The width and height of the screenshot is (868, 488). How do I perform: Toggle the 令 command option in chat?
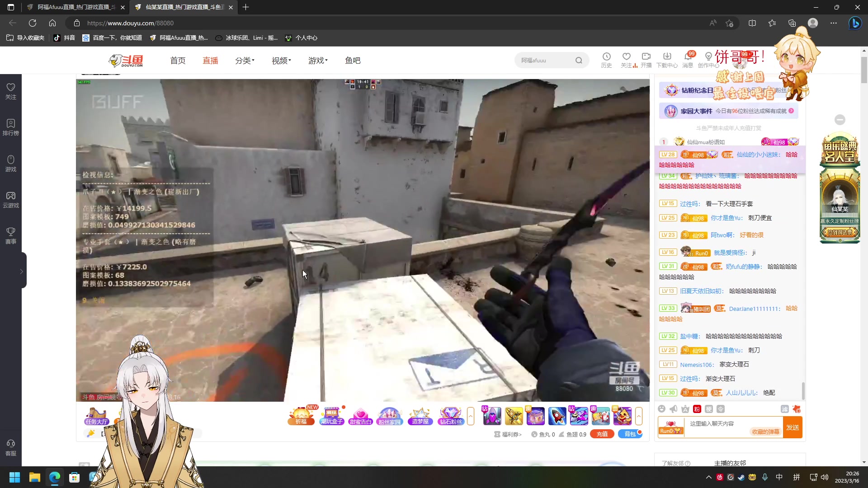click(x=721, y=409)
